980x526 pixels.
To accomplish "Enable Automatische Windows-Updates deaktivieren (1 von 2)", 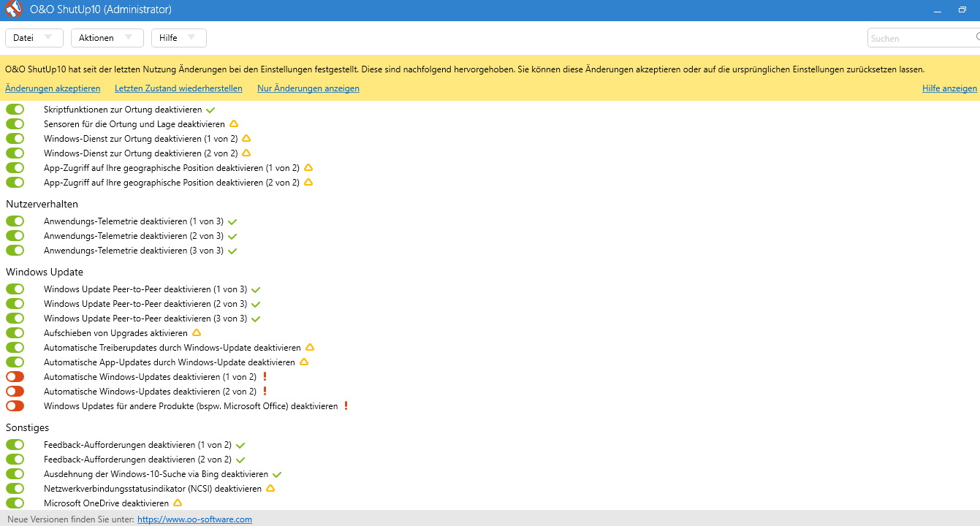I will coord(15,376).
